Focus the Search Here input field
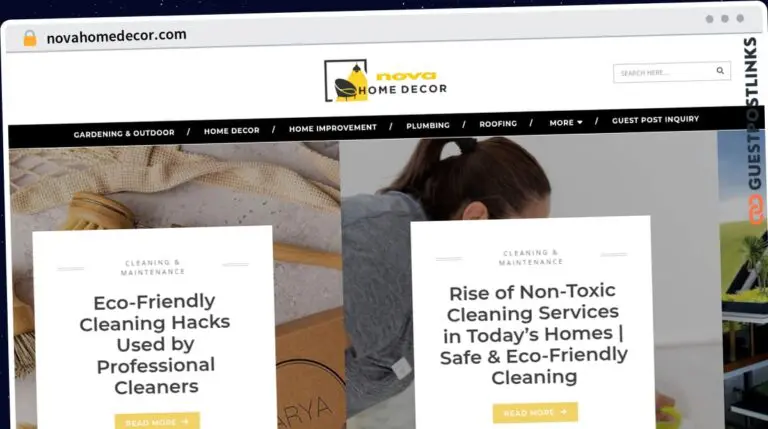 pyautogui.click(x=665, y=72)
